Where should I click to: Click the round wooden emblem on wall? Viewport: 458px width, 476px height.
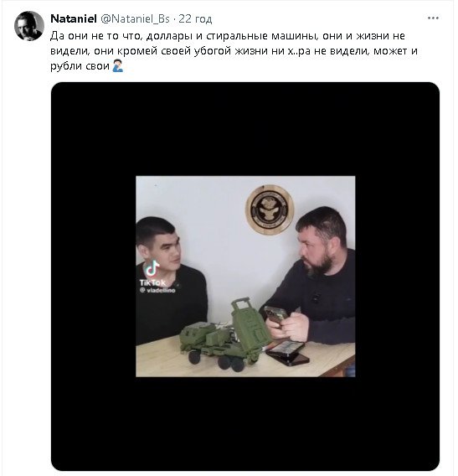(270, 210)
